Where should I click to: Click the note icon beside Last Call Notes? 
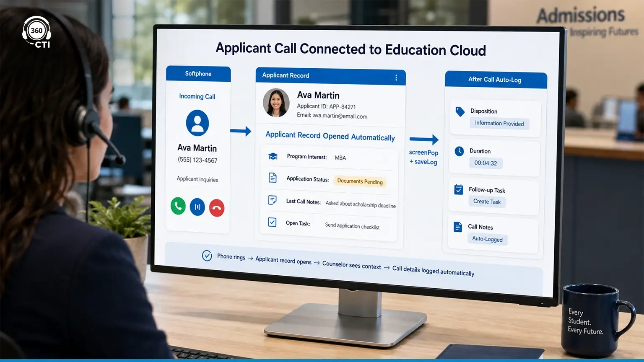tap(272, 200)
